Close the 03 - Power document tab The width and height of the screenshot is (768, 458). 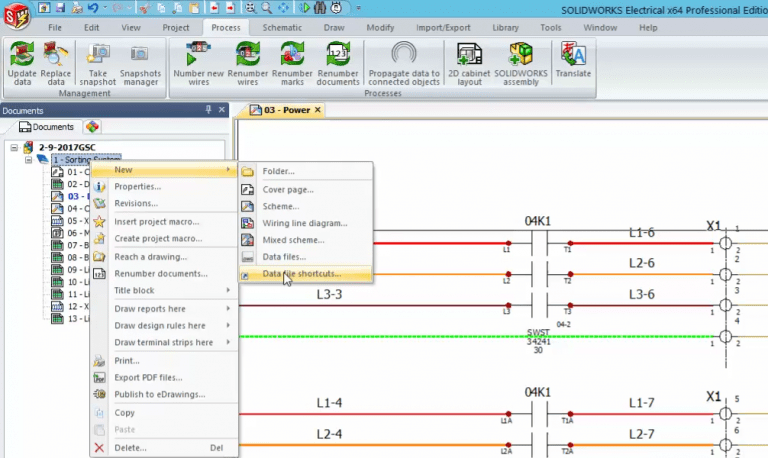pos(318,110)
